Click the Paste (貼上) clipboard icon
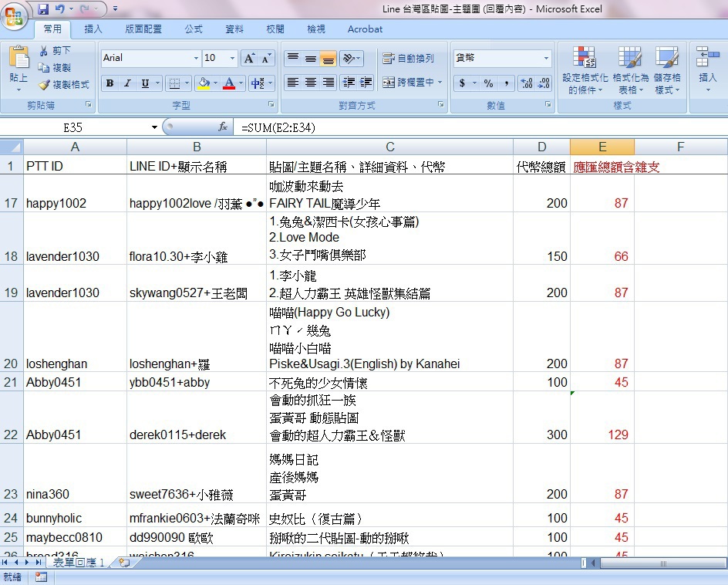Screen dimensions: 728x585 tap(19, 58)
